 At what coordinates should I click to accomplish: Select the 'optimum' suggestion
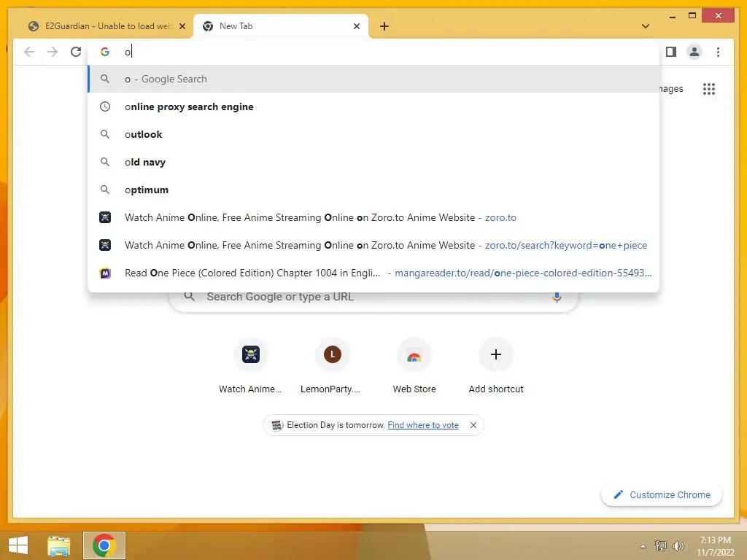click(x=373, y=190)
